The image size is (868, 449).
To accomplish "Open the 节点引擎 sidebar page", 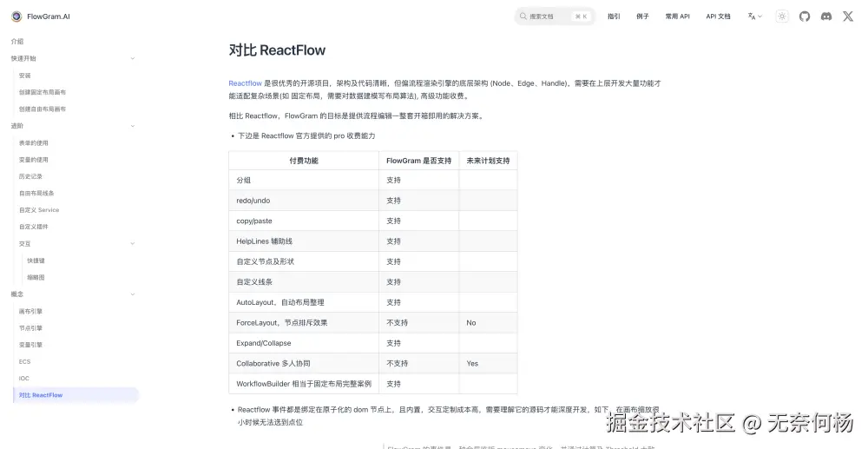I will click(30, 327).
